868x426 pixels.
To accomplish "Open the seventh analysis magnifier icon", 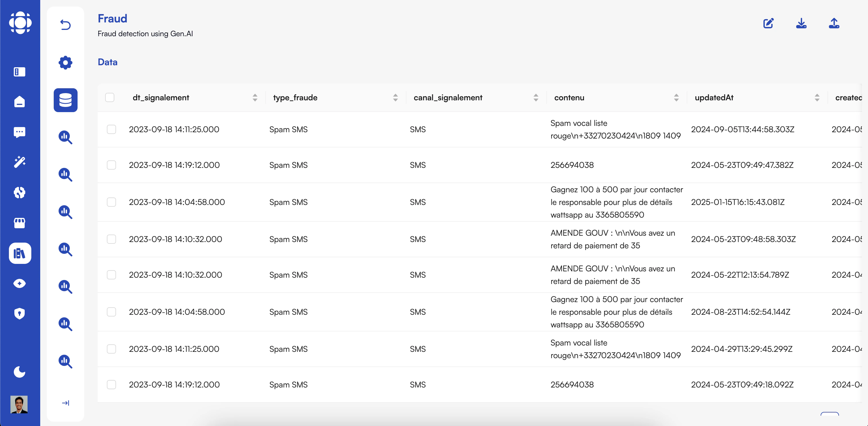I will click(x=65, y=362).
